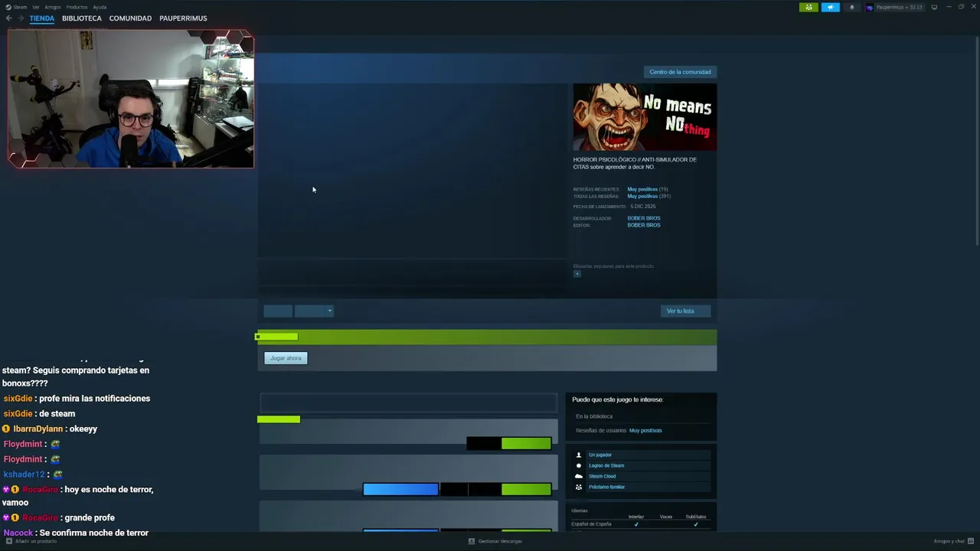Open the Un jugador feature link
The height and width of the screenshot is (551, 980).
click(600, 455)
